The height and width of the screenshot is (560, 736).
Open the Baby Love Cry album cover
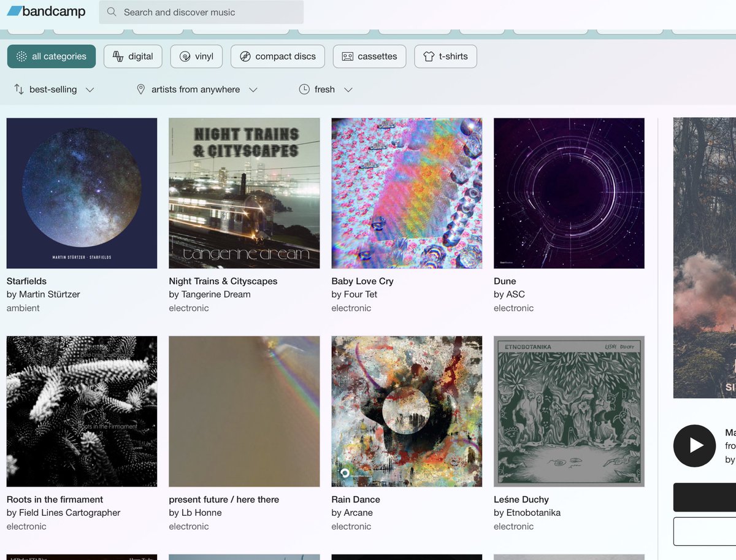tap(407, 193)
